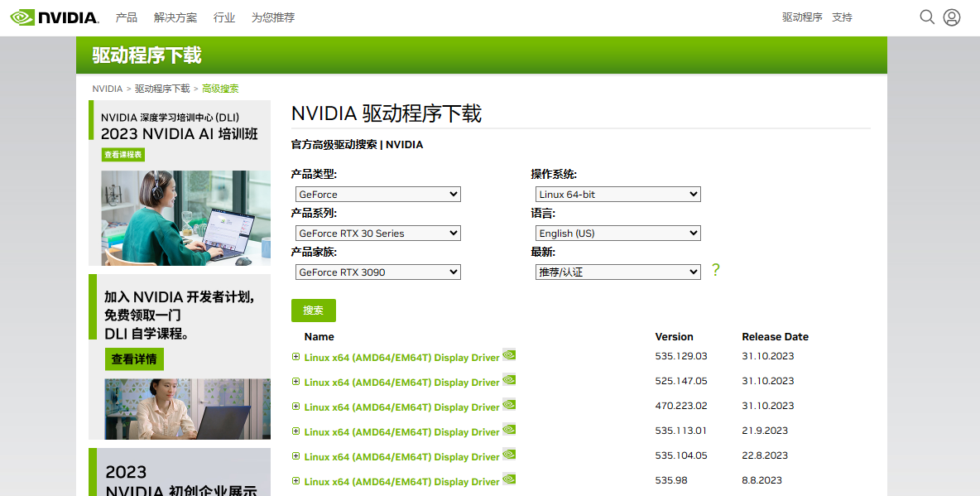Click the green 搜索 button

313,311
